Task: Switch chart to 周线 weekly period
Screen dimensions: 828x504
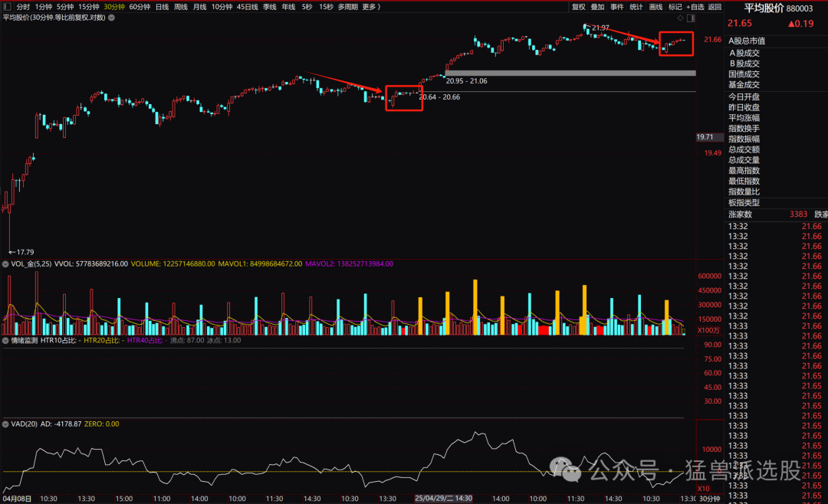Action: point(181,7)
